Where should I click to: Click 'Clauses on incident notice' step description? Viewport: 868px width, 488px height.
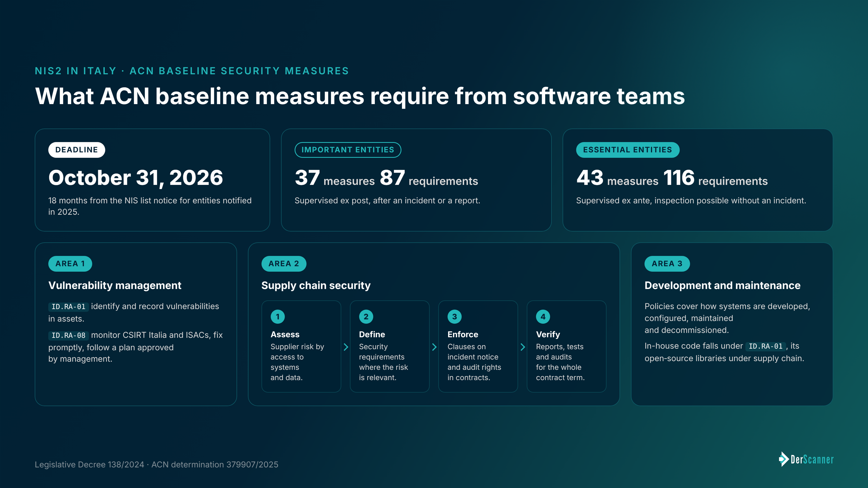coord(474,362)
